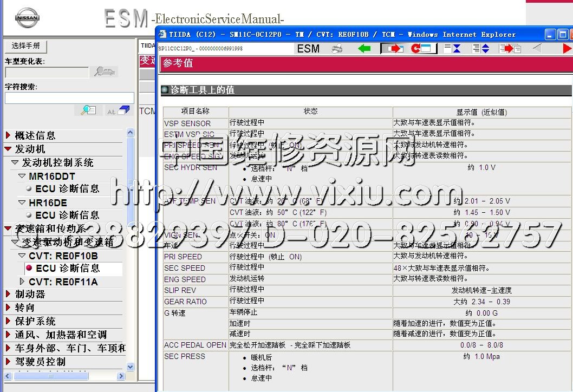Click the ACC PEDAL OPEN row name
The height and width of the screenshot is (392, 573).
[195, 345]
